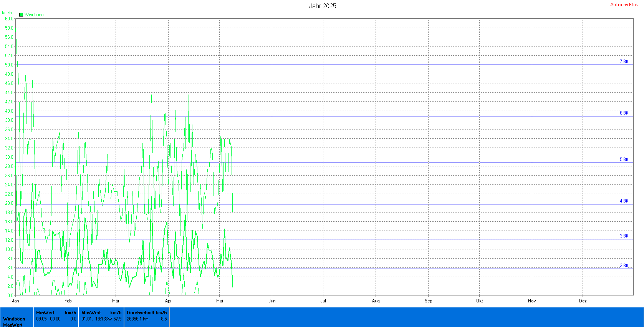Click the 'Okt' month axis label
The height and width of the screenshot is (327, 644).
coord(479,301)
